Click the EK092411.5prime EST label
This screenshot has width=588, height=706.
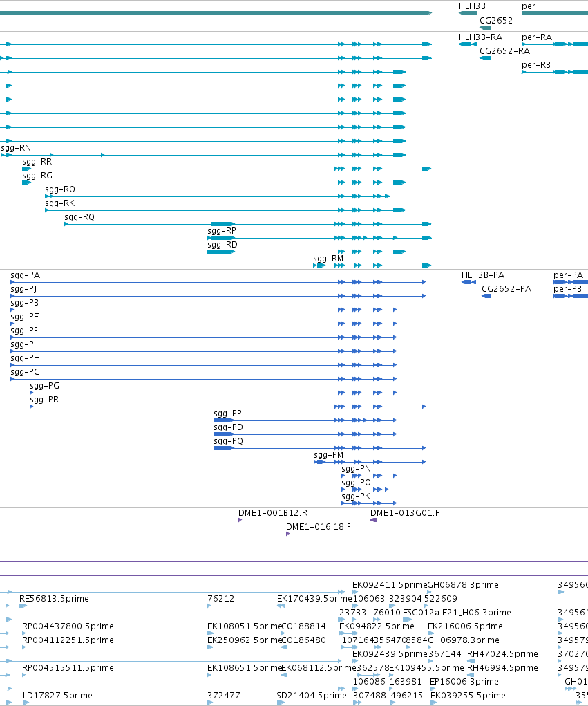pos(390,585)
